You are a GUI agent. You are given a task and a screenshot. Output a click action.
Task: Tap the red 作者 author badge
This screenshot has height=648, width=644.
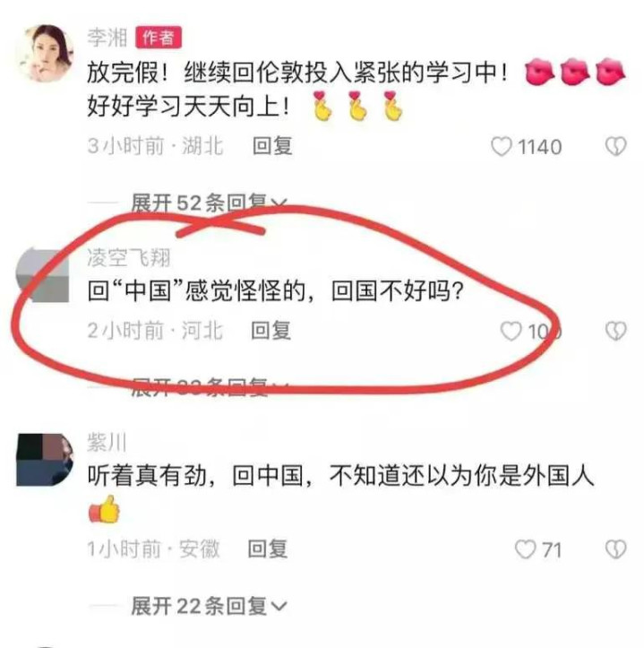tap(159, 38)
